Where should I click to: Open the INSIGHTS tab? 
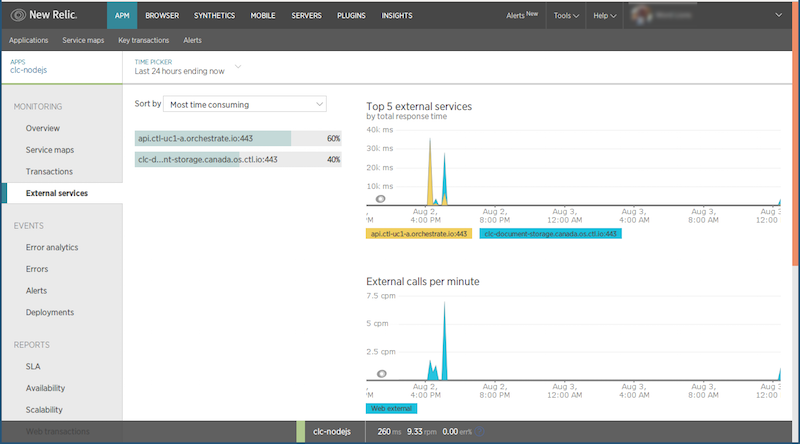(x=396, y=15)
